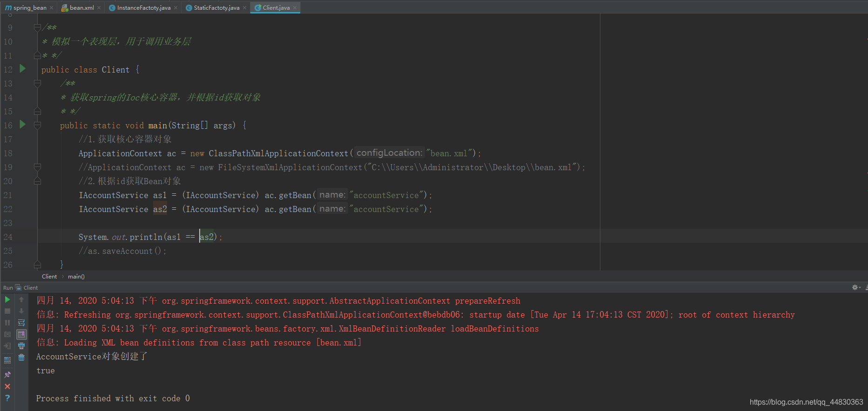Viewport: 868px width, 411px height.
Task: Collapse main method fold at line 16
Action: pos(37,125)
